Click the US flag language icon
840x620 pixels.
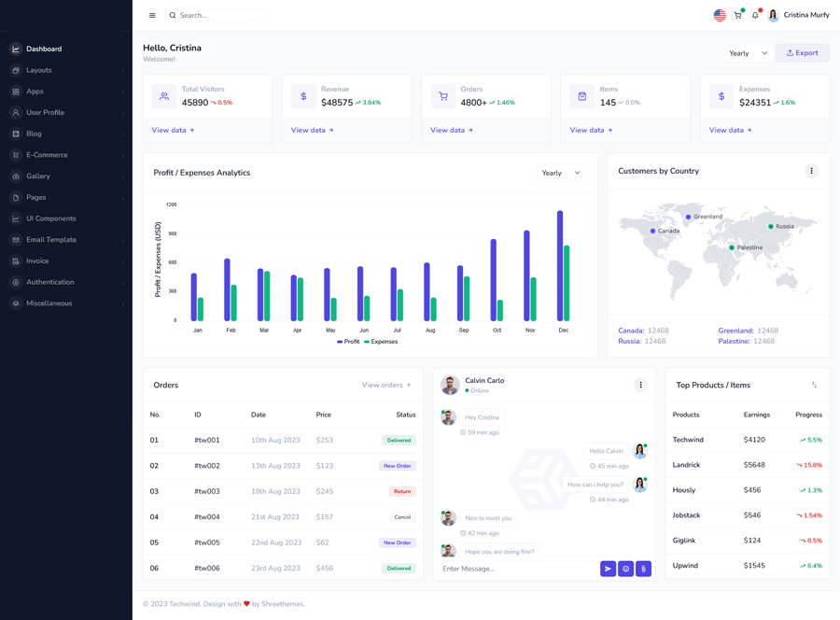pos(720,15)
